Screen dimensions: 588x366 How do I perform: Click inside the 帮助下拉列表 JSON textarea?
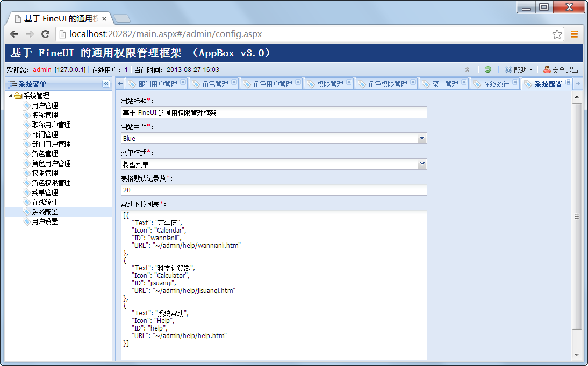pyautogui.click(x=274, y=285)
